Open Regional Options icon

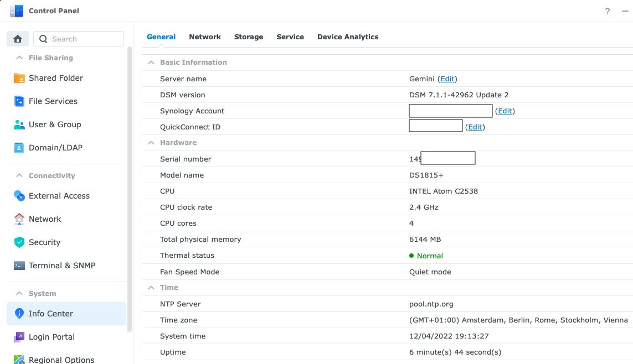tap(19, 359)
